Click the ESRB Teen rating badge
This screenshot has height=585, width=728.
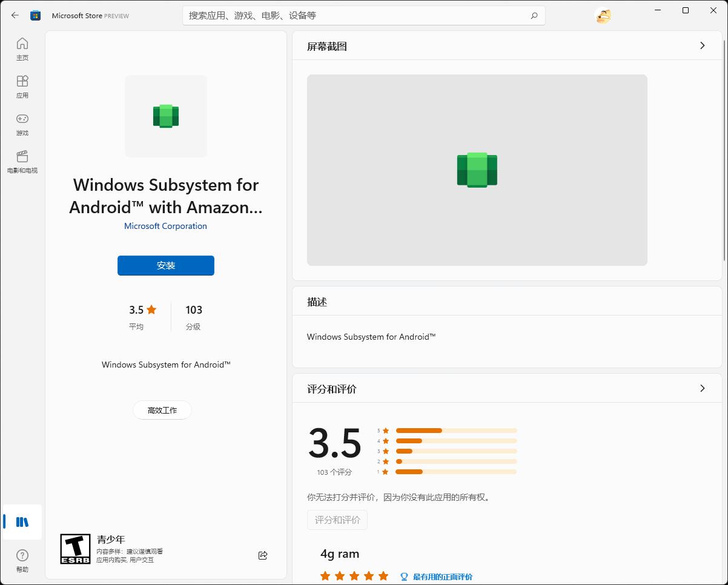click(x=75, y=549)
